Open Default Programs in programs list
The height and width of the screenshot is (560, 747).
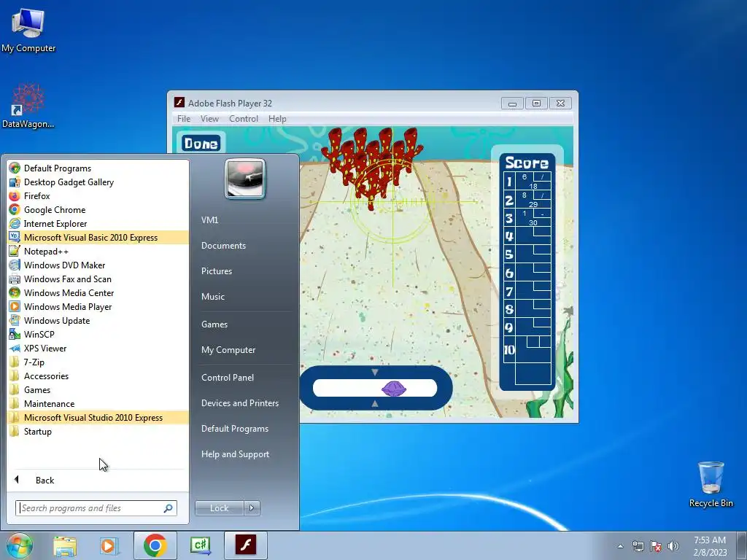[x=98, y=168]
